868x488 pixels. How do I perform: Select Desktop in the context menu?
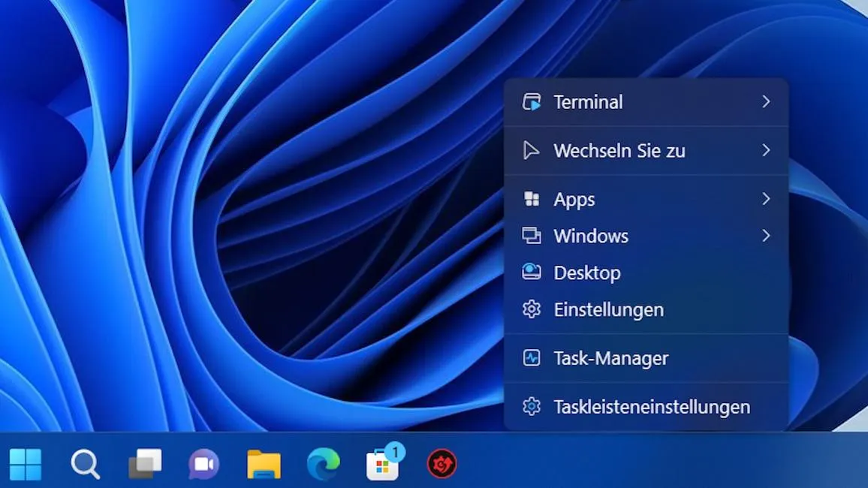646,273
